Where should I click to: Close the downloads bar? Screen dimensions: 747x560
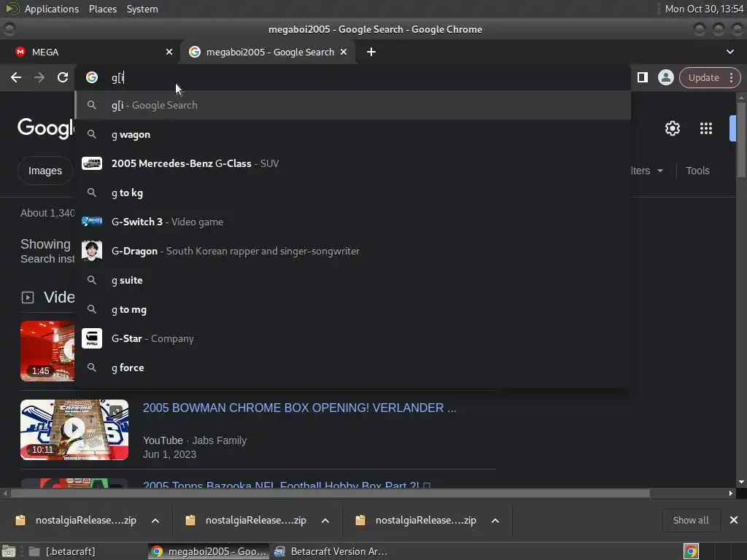tap(734, 521)
